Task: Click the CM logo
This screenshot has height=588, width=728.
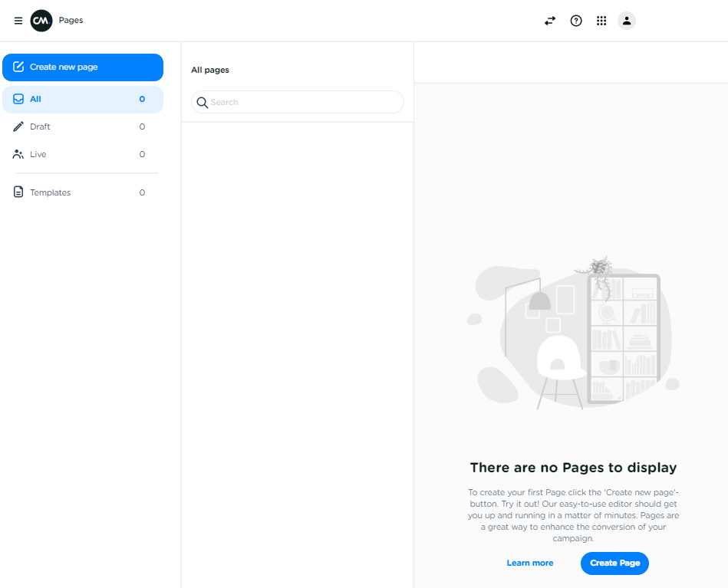Action: [x=41, y=21]
